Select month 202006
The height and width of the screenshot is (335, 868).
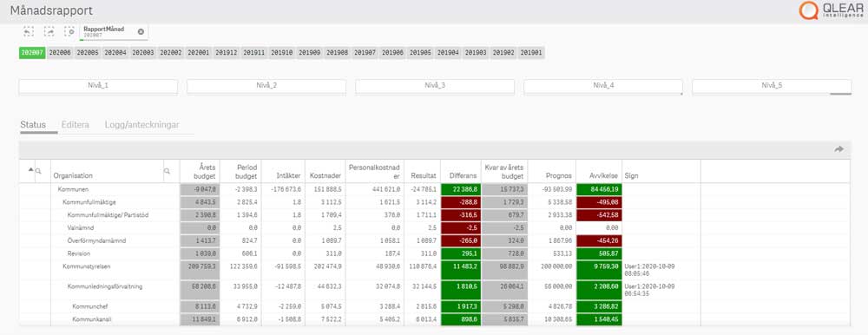click(x=60, y=53)
